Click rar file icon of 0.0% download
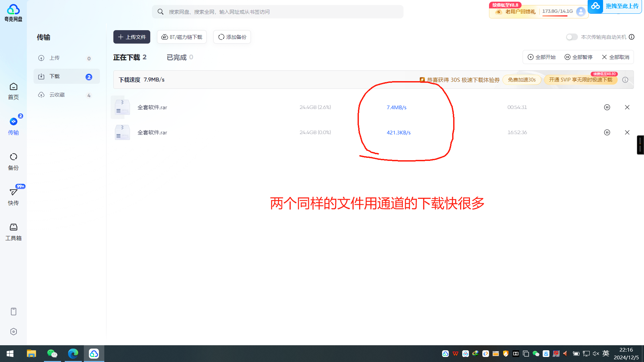Image resolution: width=644 pixels, height=362 pixels. tap(122, 132)
